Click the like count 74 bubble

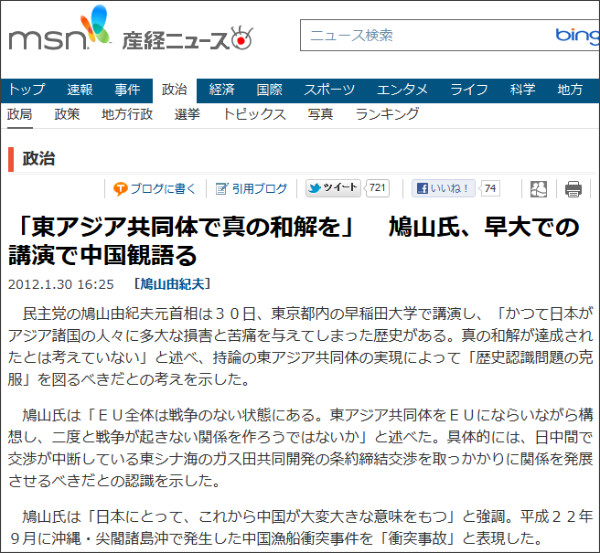[490, 188]
